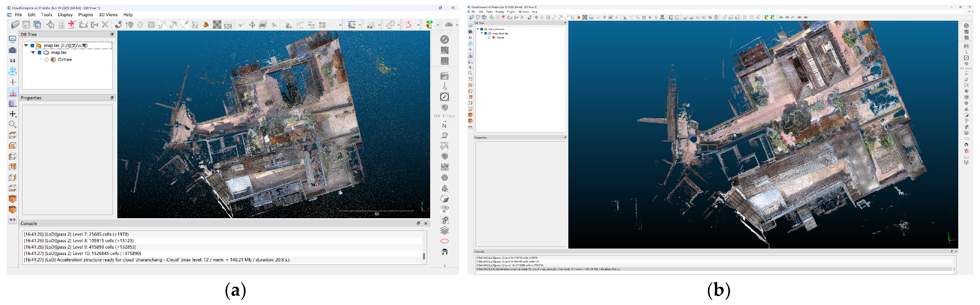Screen dimensions: 980x305
Task: Float the Properties panel in window (a)
Action: pos(112,98)
